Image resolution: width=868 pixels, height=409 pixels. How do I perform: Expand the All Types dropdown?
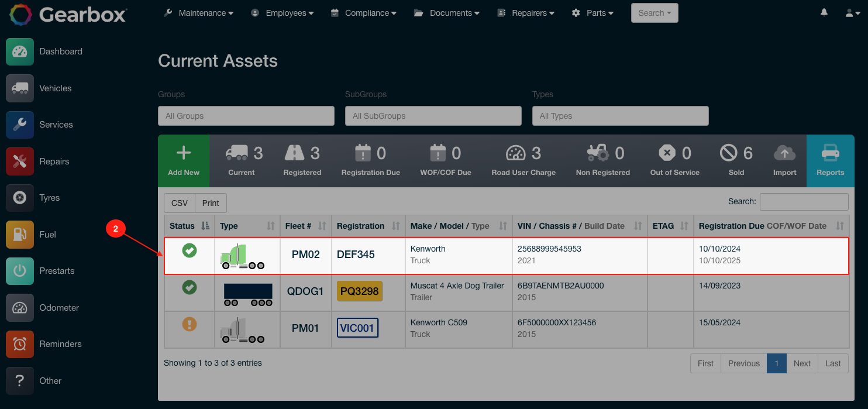pyautogui.click(x=620, y=116)
